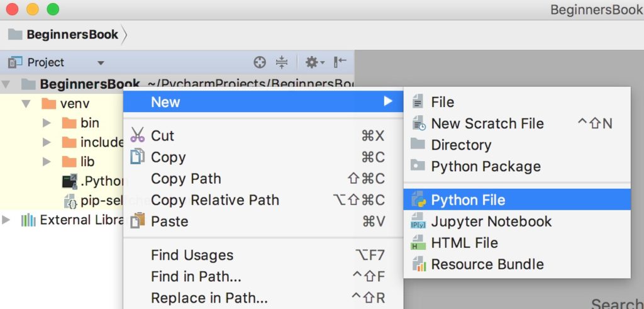The height and width of the screenshot is (309, 644).
Task: Click the Resource Bundle chart icon
Action: (x=418, y=264)
